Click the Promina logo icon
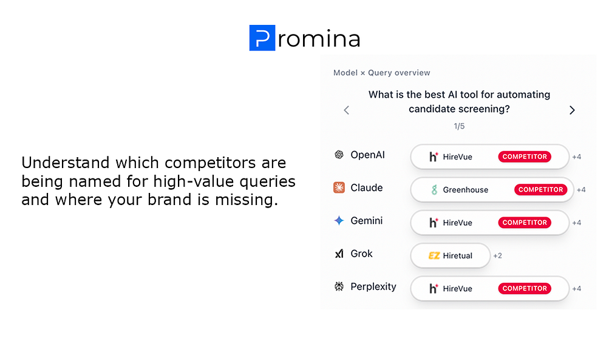 coord(262,38)
